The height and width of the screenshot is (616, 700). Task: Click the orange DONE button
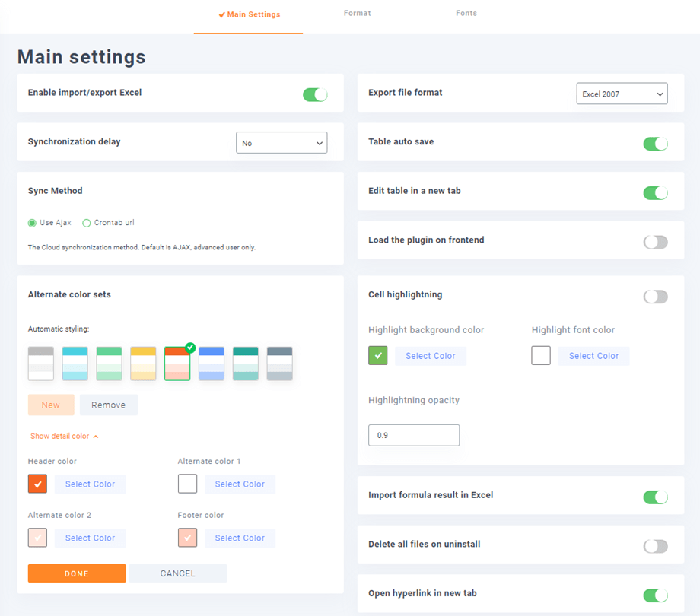(77, 573)
